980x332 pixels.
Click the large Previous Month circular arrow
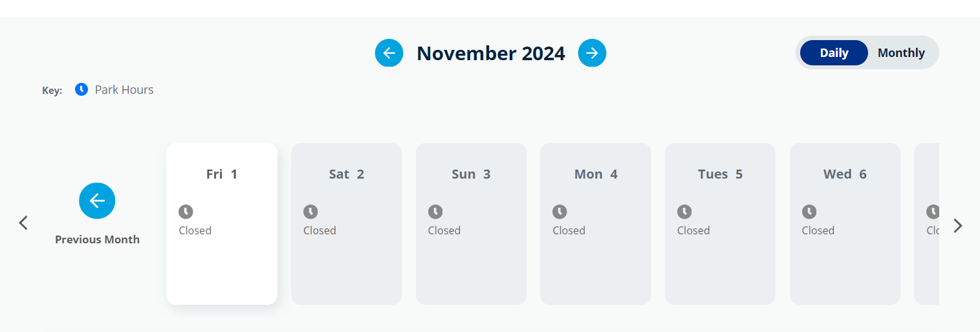pyautogui.click(x=97, y=201)
